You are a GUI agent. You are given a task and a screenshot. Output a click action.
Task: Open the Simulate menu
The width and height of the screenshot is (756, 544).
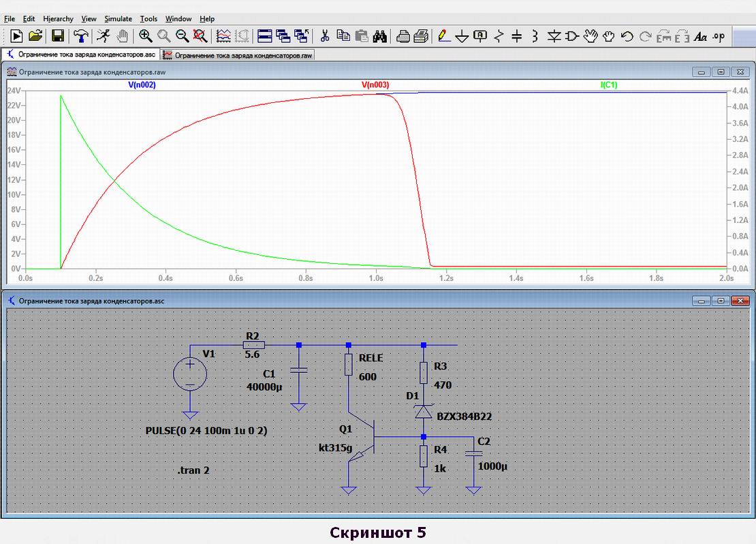tap(118, 19)
